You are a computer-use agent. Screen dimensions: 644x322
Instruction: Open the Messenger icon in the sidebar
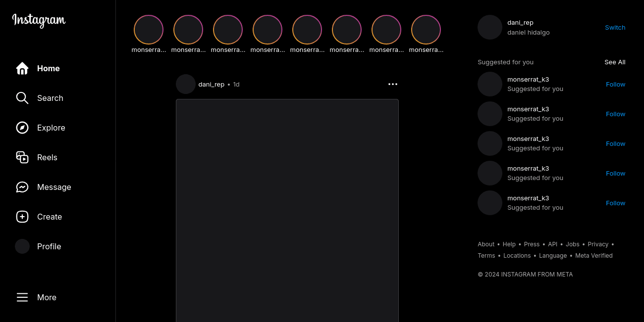point(22,187)
